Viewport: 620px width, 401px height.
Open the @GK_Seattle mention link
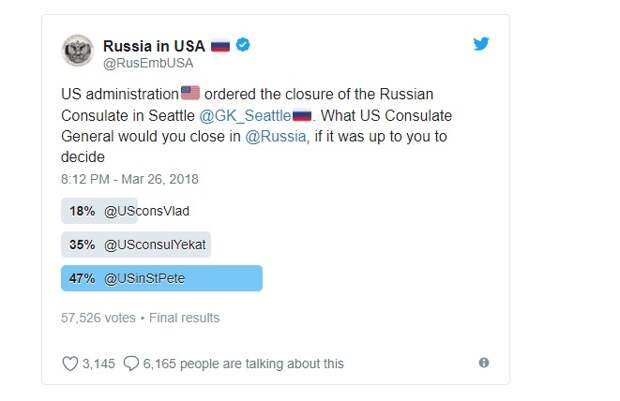(x=245, y=116)
